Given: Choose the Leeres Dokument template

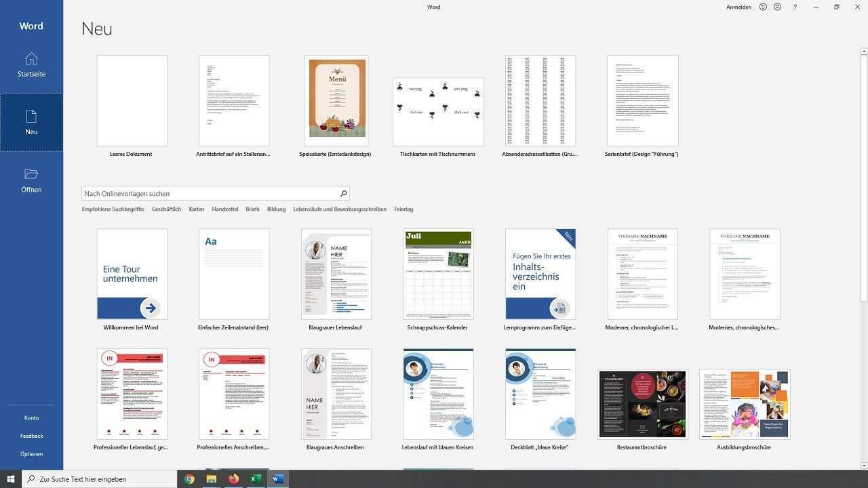Looking at the screenshot, I should pos(132,101).
